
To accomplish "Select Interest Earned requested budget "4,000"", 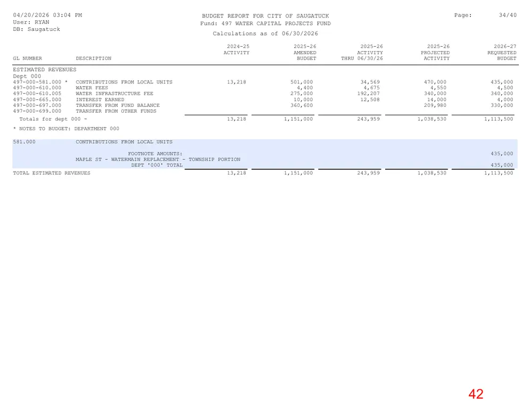I will coord(505,100).
